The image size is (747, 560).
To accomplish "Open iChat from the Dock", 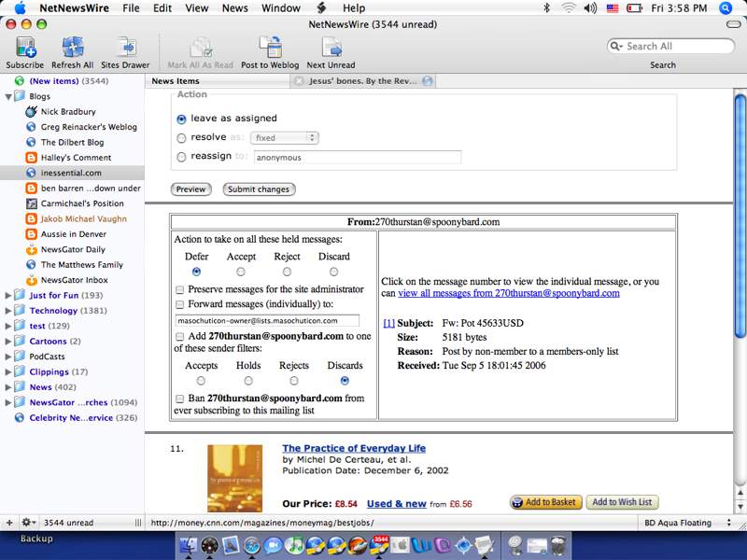I will pyautogui.click(x=273, y=546).
